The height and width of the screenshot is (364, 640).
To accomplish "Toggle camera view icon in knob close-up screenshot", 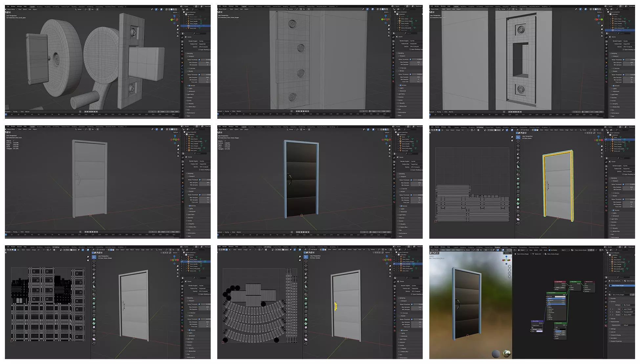I will pyautogui.click(x=178, y=33).
